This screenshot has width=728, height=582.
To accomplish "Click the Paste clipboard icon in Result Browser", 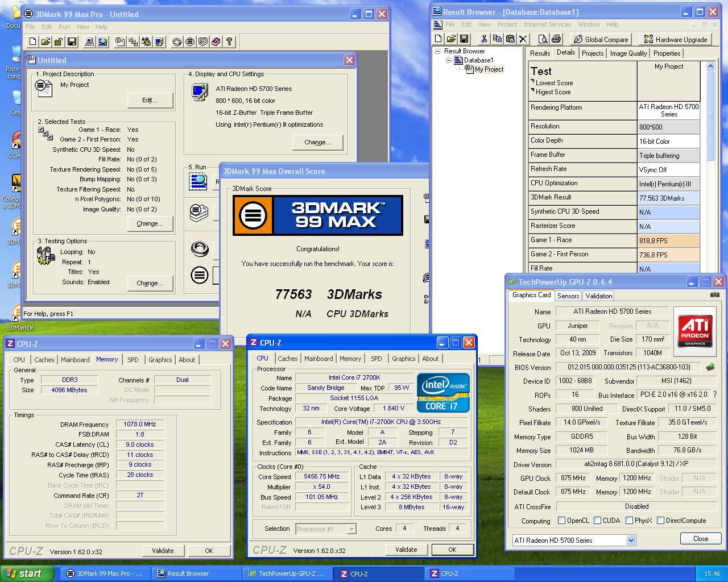I will [x=510, y=39].
